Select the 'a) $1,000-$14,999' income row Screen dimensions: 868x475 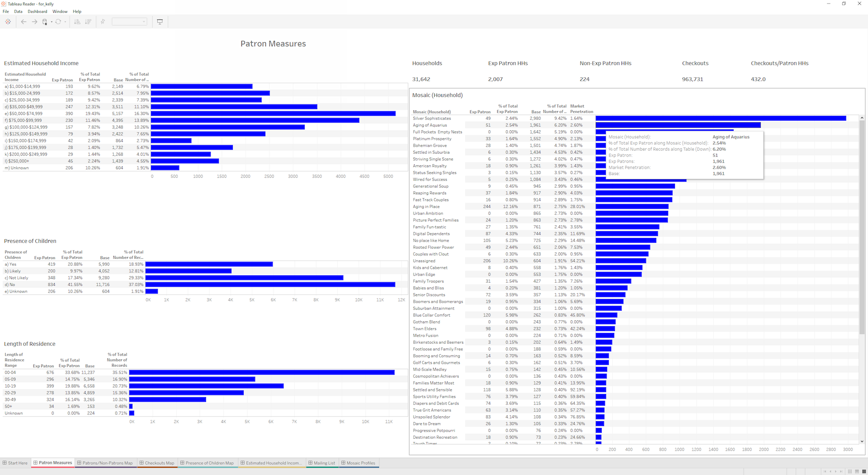coord(205,86)
